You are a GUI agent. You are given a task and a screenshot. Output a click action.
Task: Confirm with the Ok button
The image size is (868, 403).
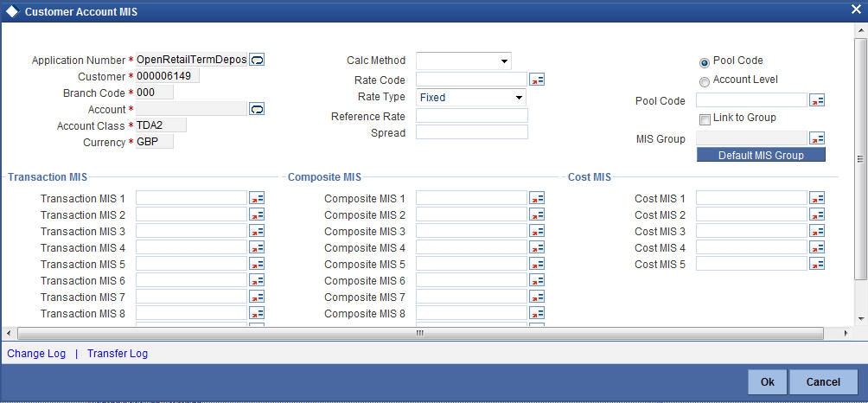767,382
